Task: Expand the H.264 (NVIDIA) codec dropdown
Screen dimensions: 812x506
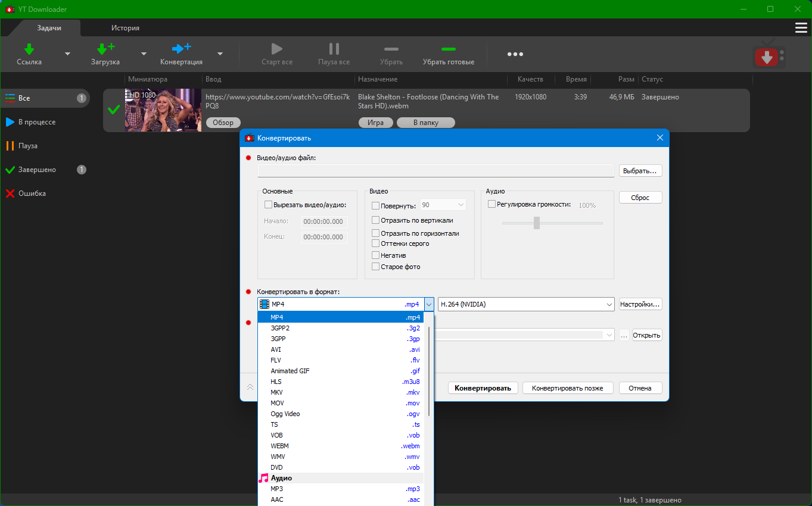Action: pyautogui.click(x=609, y=305)
